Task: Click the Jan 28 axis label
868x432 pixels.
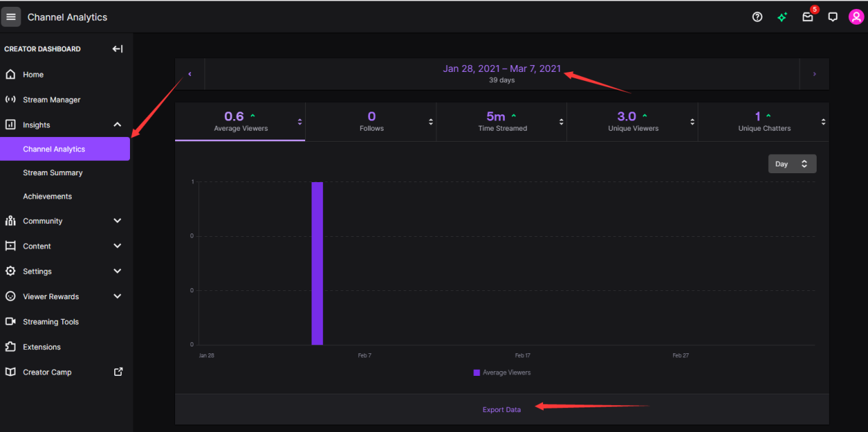Action: tap(207, 355)
